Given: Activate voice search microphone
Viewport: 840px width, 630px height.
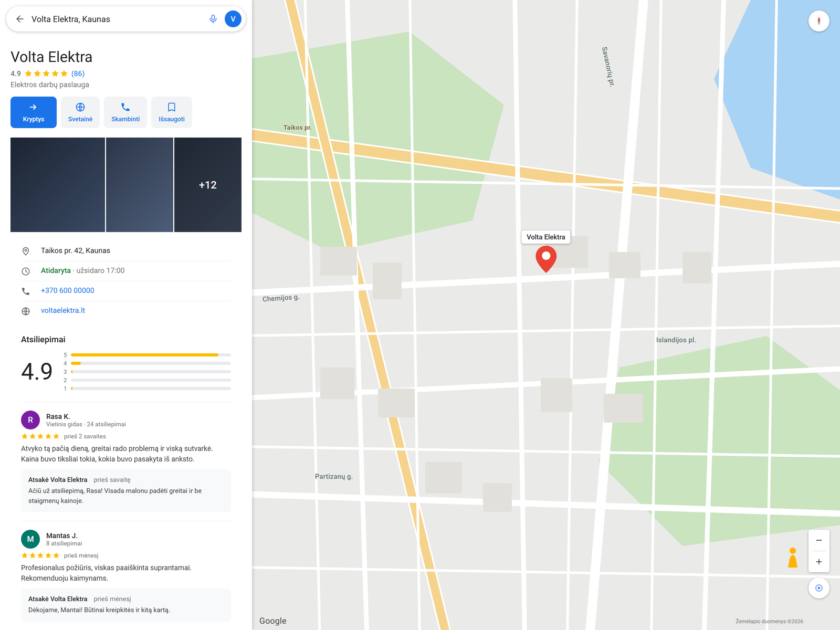Looking at the screenshot, I should 213,19.
